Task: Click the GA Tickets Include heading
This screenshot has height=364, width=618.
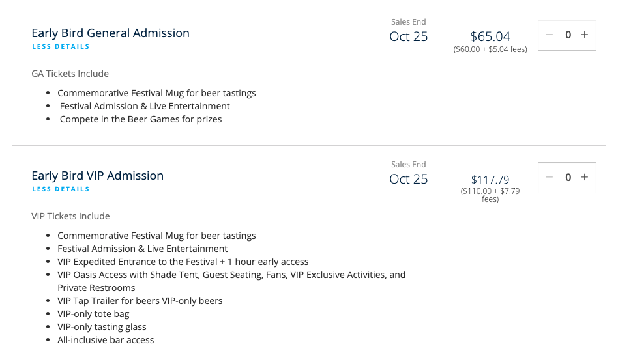Action: [70, 74]
